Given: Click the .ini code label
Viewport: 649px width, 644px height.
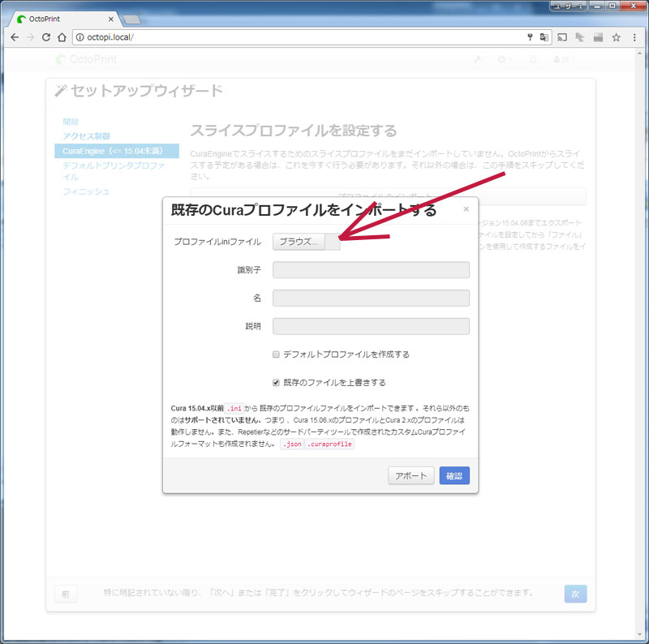Looking at the screenshot, I should tap(234, 409).
